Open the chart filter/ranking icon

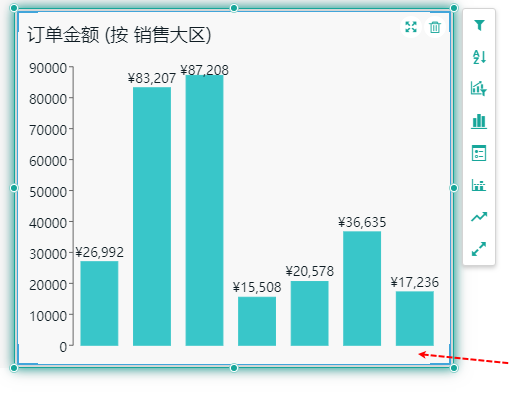tap(479, 88)
